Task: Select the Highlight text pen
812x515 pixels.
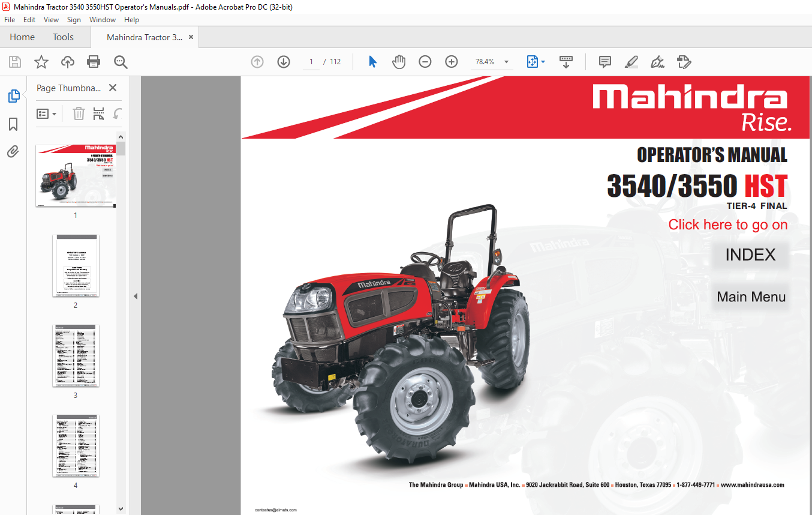Action: 631,62
